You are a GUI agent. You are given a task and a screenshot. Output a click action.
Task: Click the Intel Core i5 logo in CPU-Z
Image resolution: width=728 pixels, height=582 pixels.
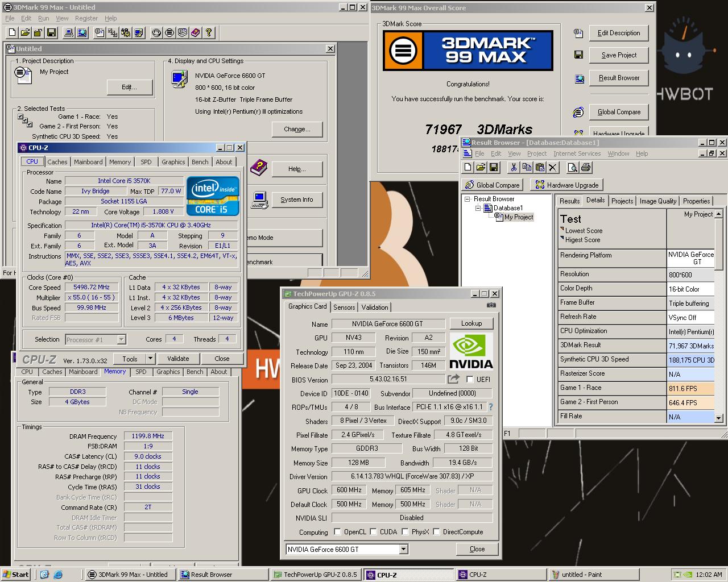click(213, 196)
